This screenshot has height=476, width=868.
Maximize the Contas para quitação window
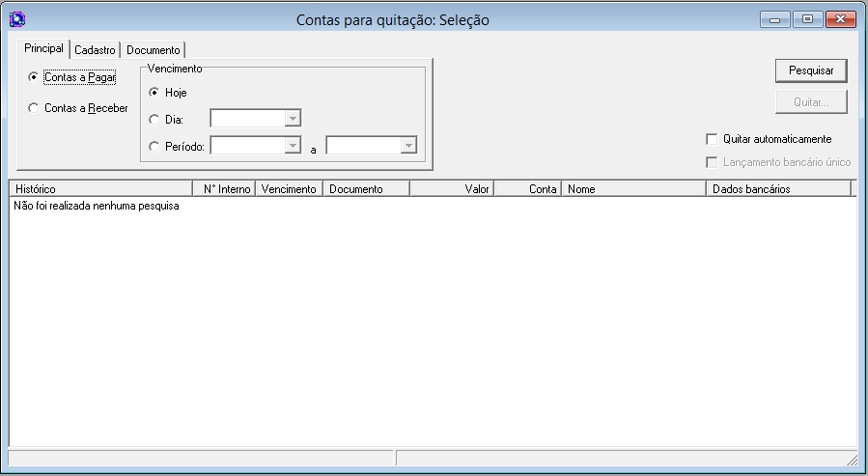click(808, 19)
